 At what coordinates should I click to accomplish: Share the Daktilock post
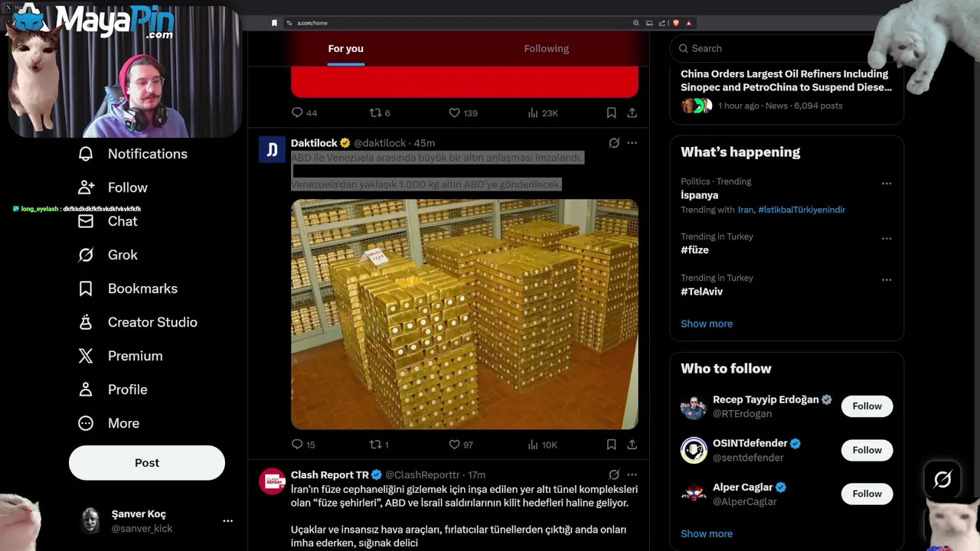click(632, 445)
